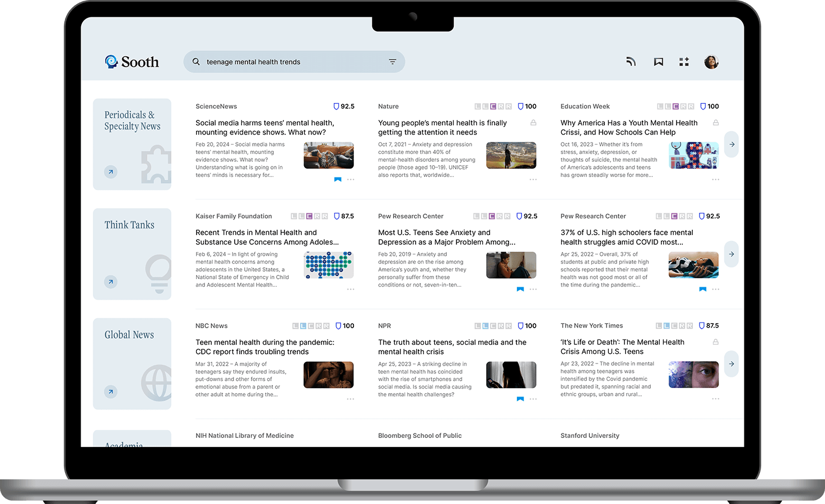Click the Sooth logo
Image resolution: width=825 pixels, height=504 pixels.
[132, 62]
